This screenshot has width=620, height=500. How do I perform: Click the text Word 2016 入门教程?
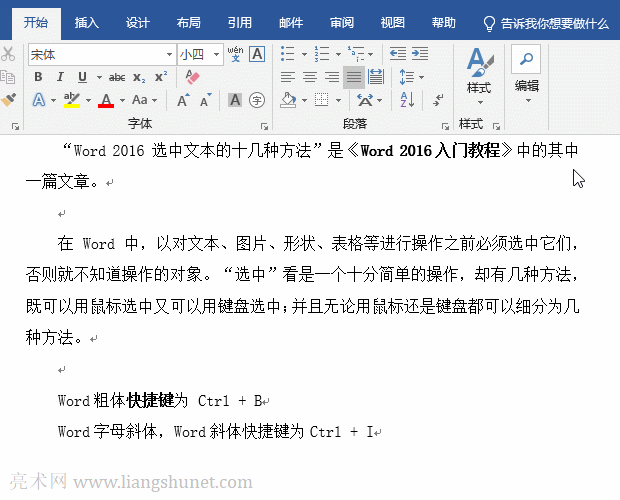tap(430, 151)
